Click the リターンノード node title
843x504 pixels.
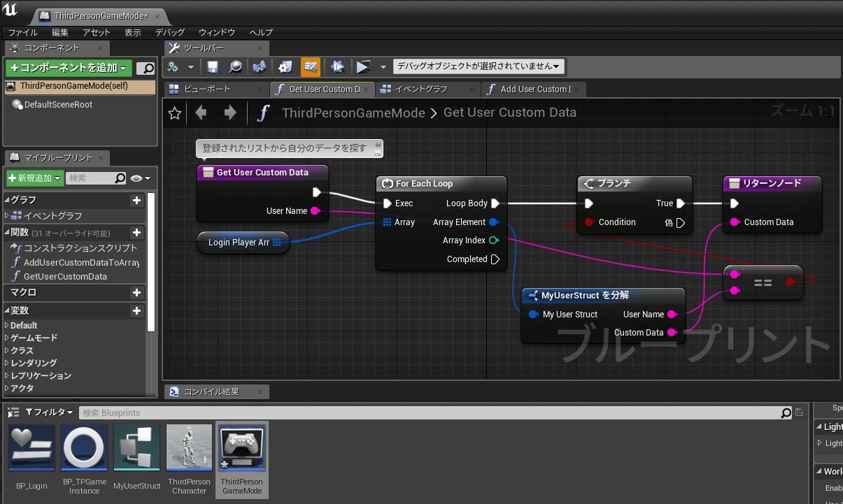(x=772, y=183)
